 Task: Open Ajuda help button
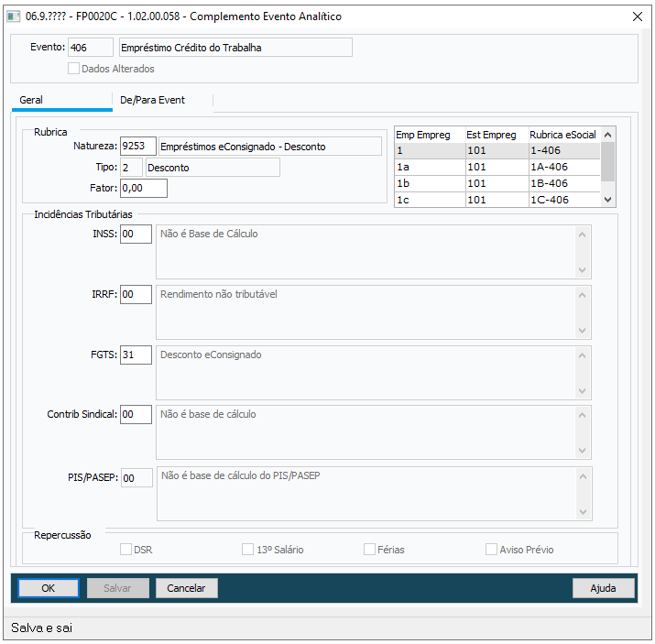(603, 588)
